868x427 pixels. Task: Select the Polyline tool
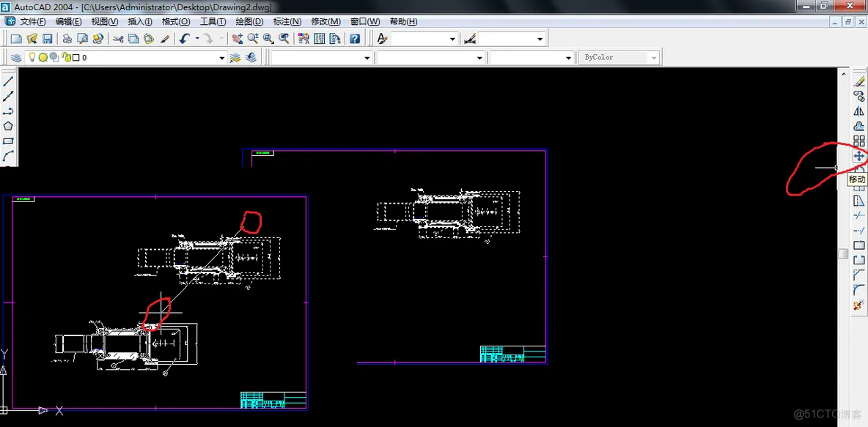coord(8,111)
